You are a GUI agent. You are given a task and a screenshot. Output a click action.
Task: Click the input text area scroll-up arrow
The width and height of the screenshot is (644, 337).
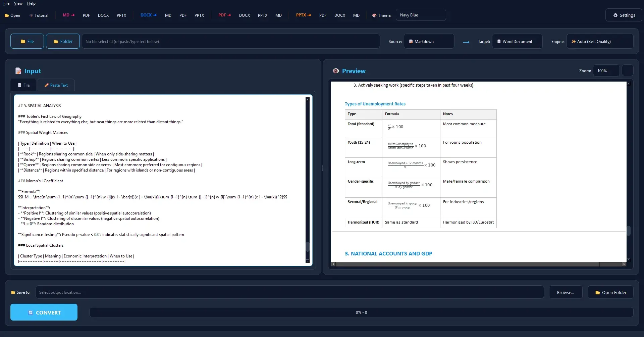click(308, 99)
